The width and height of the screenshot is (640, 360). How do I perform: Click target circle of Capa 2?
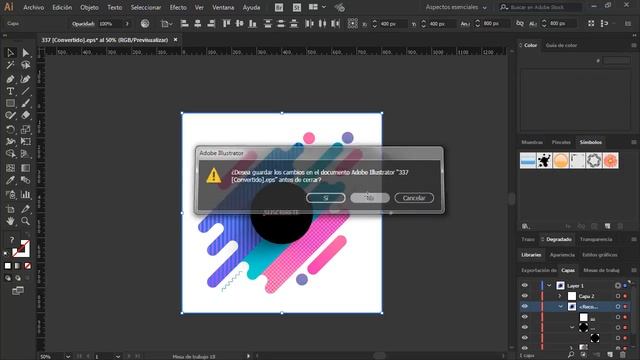[618, 296]
